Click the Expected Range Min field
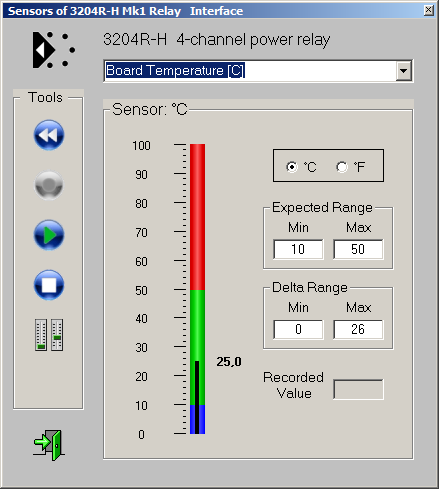439x489 pixels. click(298, 249)
